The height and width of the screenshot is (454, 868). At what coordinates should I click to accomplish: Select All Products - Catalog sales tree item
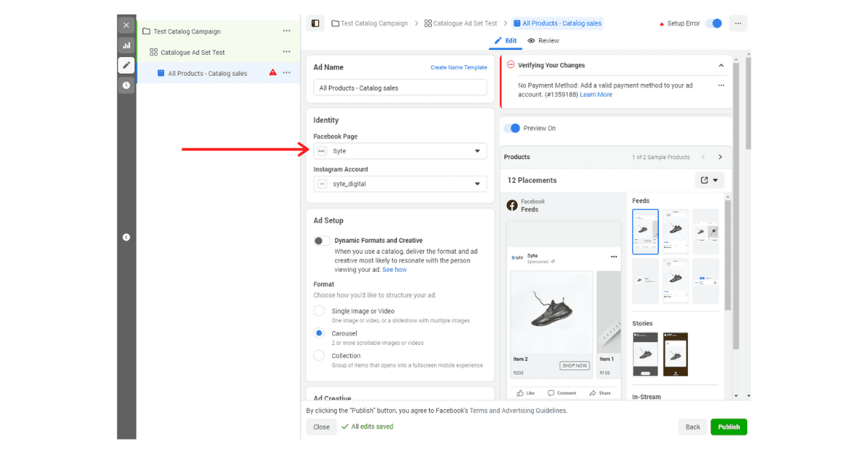[208, 73]
